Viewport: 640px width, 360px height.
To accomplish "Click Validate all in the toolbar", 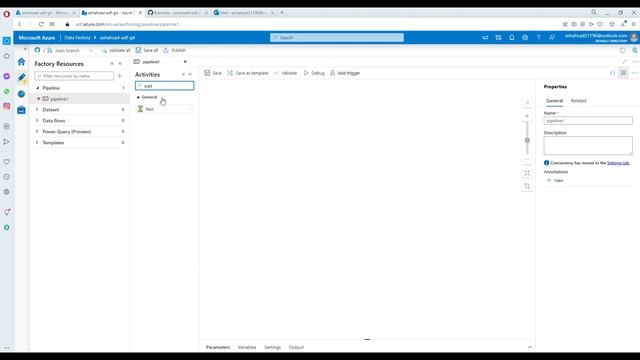I will click(116, 50).
